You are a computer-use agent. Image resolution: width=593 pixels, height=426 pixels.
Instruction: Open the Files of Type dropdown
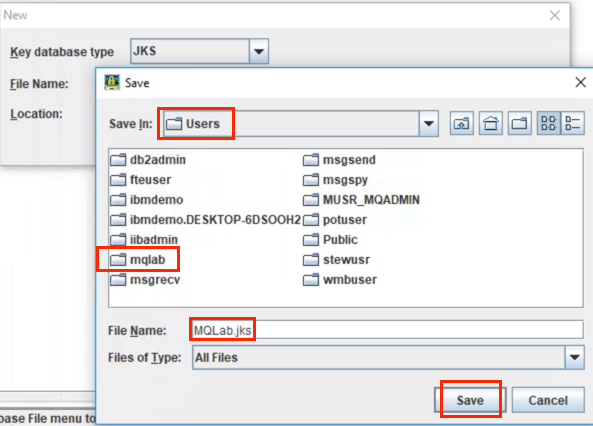(574, 357)
